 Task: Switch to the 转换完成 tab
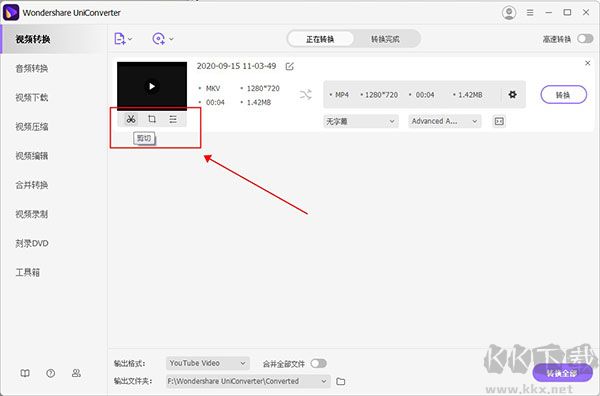tap(385, 39)
